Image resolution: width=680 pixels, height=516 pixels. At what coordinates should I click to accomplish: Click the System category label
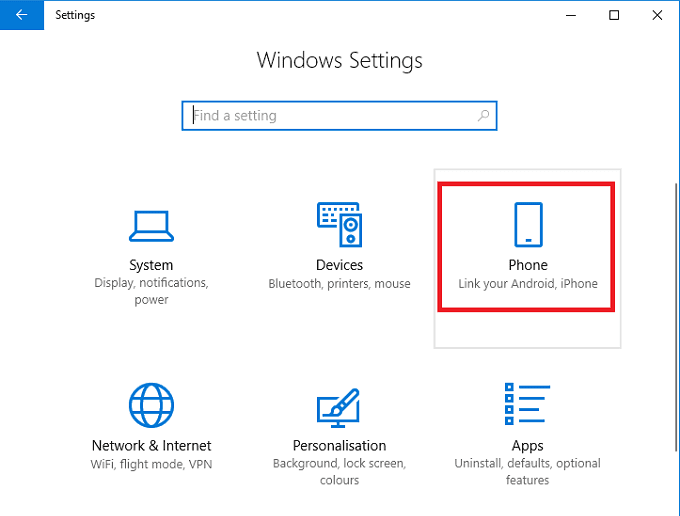151,265
